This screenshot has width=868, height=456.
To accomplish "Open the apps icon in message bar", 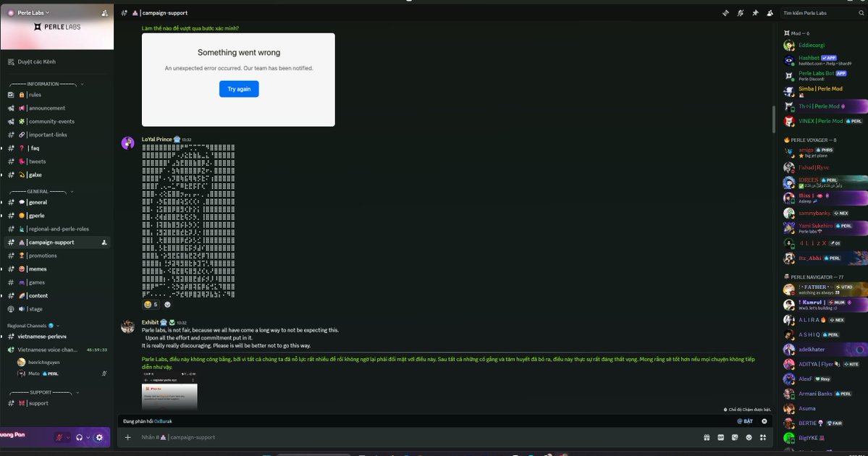I will click(763, 437).
